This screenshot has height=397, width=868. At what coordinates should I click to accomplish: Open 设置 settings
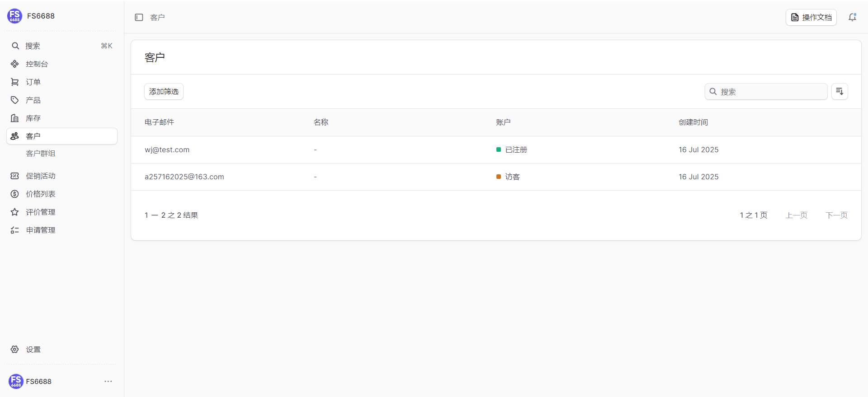[33, 349]
